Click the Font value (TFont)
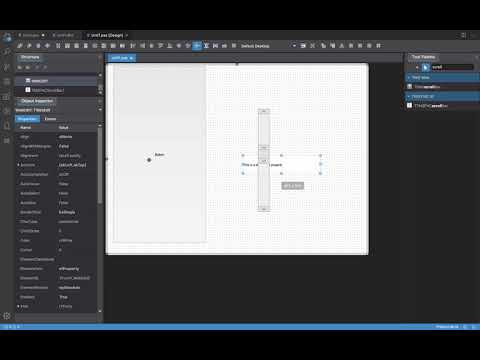The image size is (480, 360). [x=65, y=306]
